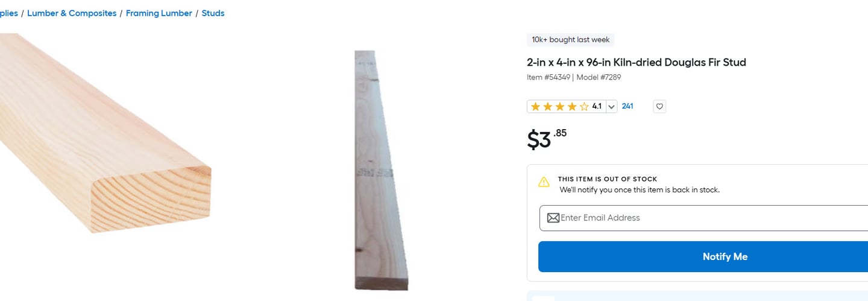Viewport: 868px width, 301px height.
Task: Click the truncated first breadcrumb link
Action: [8, 13]
